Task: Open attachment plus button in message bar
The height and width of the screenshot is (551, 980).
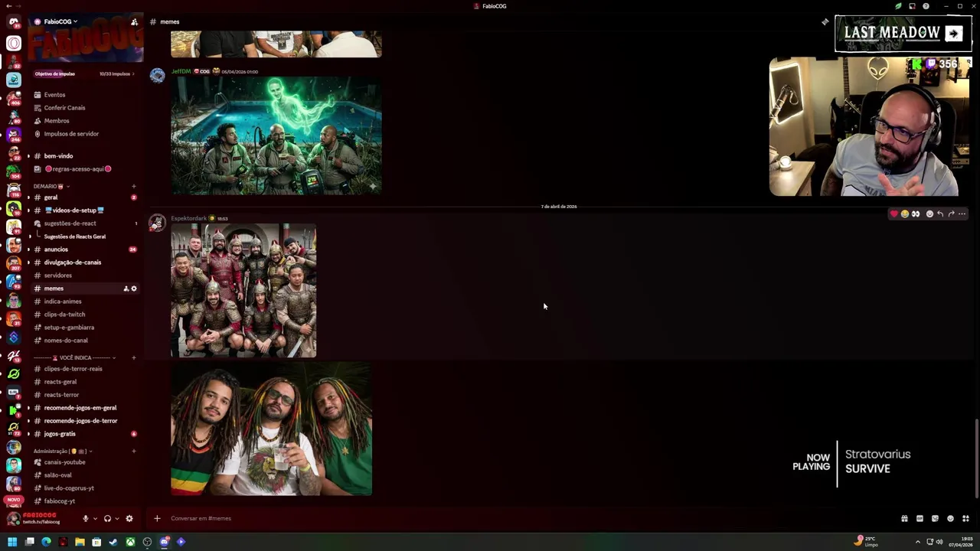Action: 157,518
